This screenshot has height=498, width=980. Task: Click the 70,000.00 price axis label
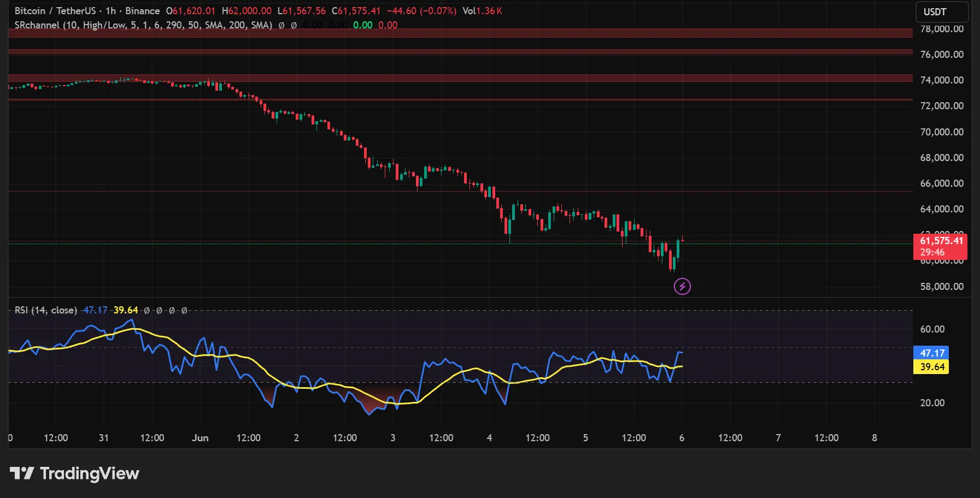[x=942, y=132]
